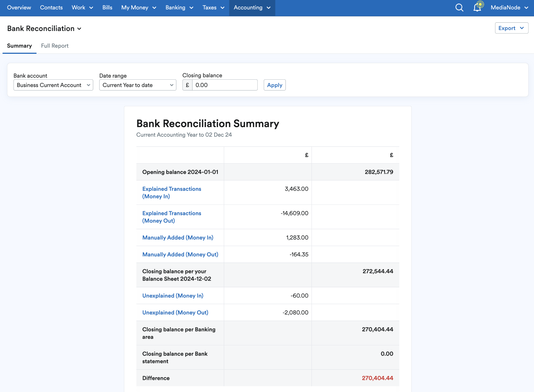Image resolution: width=534 pixels, height=392 pixels.
Task: Click the Apply button
Action: click(274, 85)
